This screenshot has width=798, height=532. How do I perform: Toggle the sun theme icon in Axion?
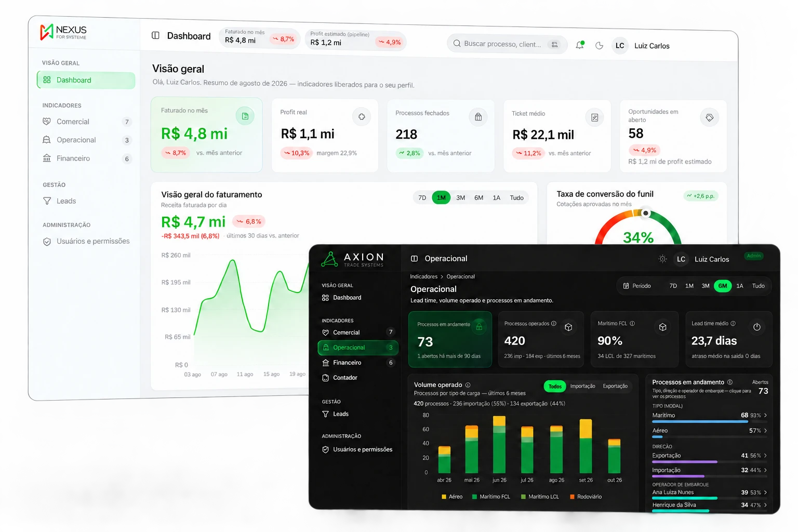point(662,259)
